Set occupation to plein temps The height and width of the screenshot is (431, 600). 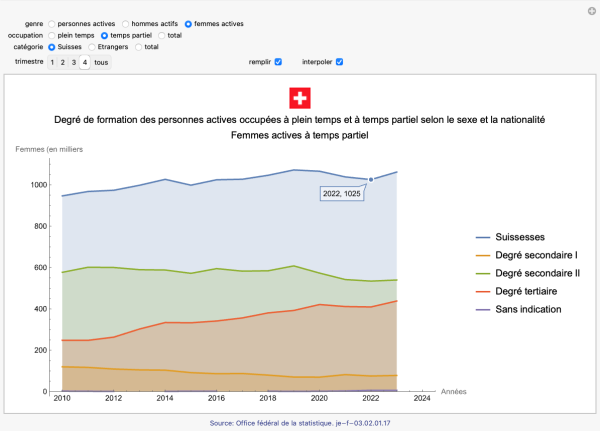52,35
